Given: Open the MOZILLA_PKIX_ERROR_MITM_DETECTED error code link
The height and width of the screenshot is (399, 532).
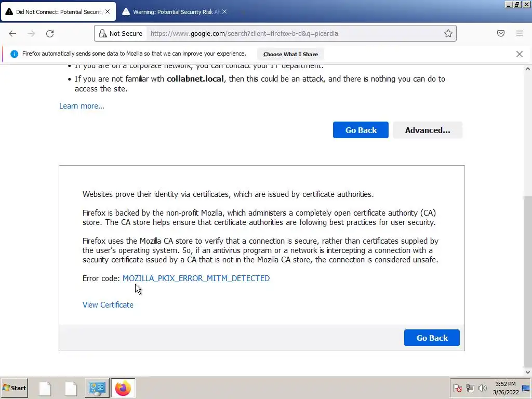Looking at the screenshot, I should tap(196, 278).
